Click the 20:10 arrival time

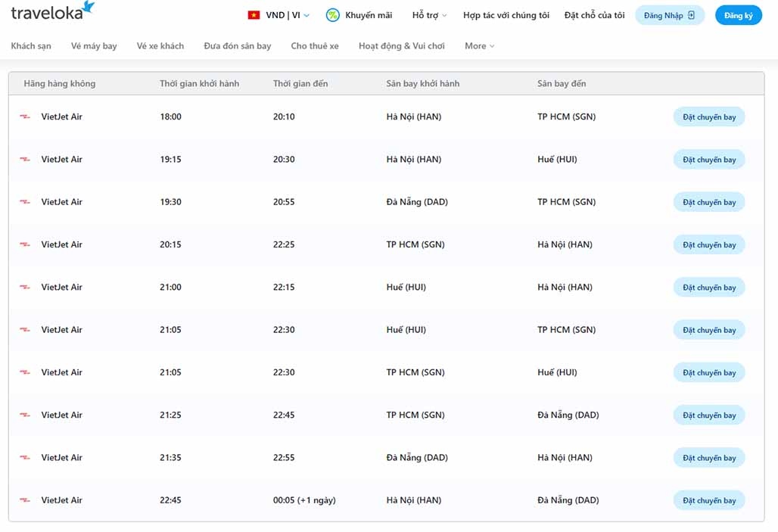coord(284,117)
